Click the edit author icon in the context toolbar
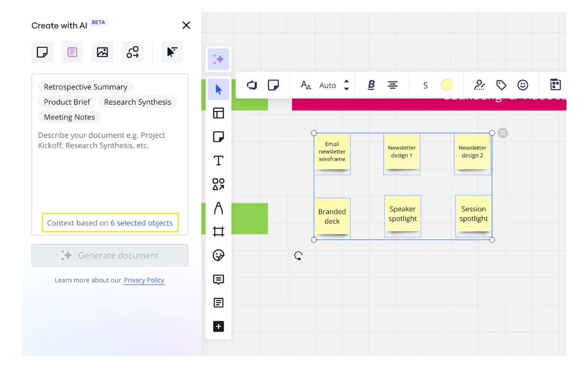The image size is (588, 368). pos(480,85)
